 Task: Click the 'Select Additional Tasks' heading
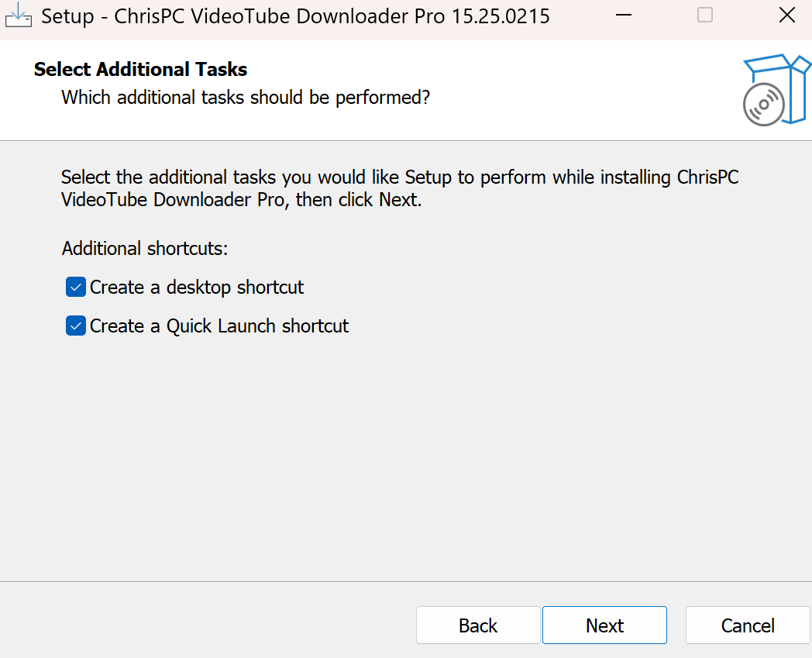point(140,70)
